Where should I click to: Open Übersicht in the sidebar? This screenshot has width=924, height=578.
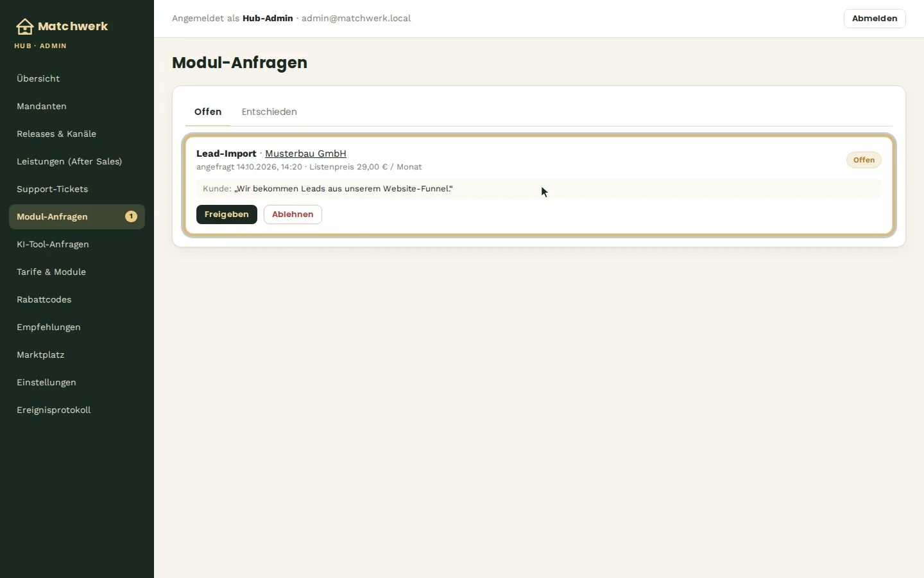[77, 78]
